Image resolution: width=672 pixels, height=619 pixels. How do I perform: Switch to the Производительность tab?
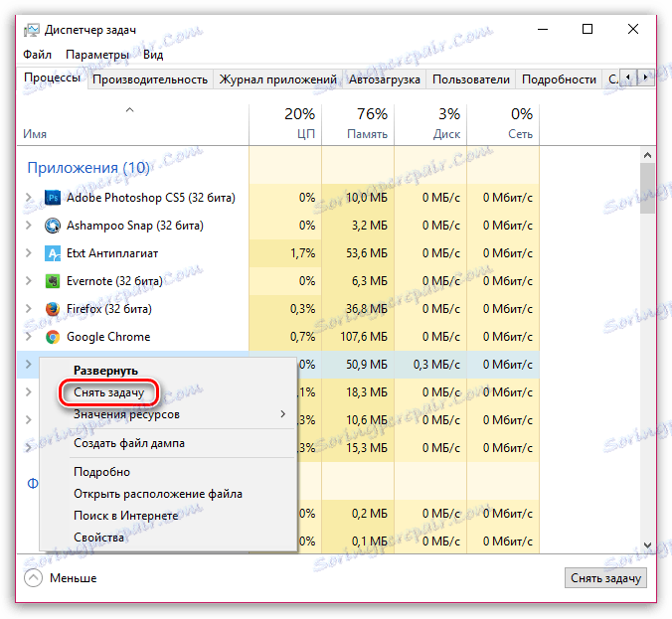[x=150, y=79]
